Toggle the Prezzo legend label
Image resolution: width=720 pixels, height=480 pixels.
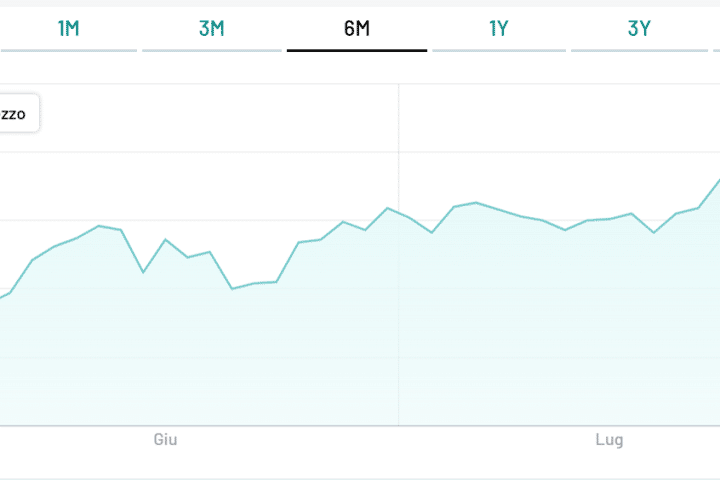tap(18, 115)
